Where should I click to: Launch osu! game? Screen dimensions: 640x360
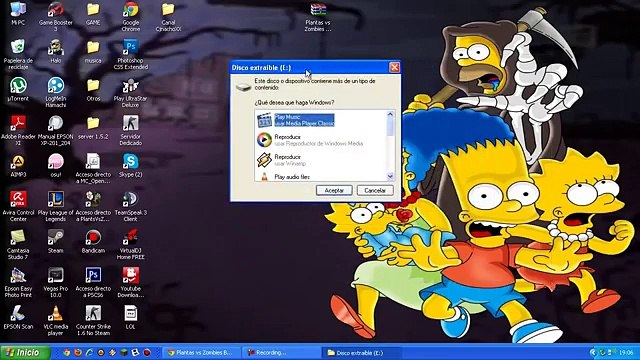[56, 165]
